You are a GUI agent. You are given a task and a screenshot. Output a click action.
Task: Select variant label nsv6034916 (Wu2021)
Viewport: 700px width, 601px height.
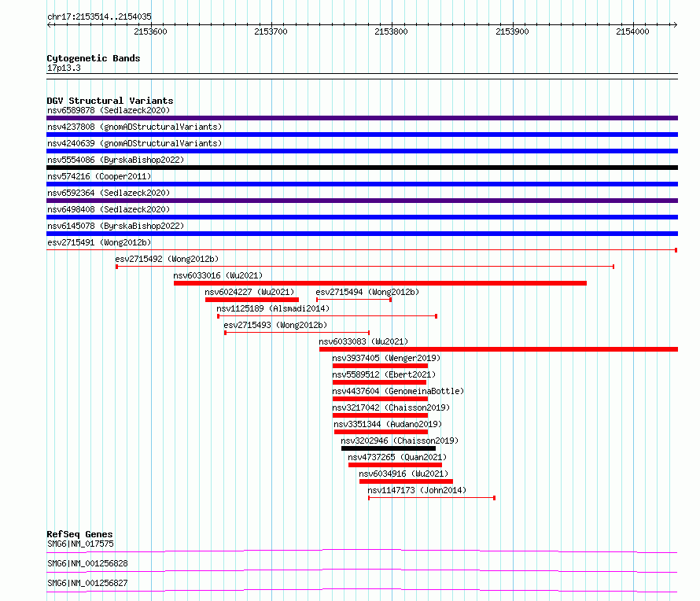coord(403,474)
